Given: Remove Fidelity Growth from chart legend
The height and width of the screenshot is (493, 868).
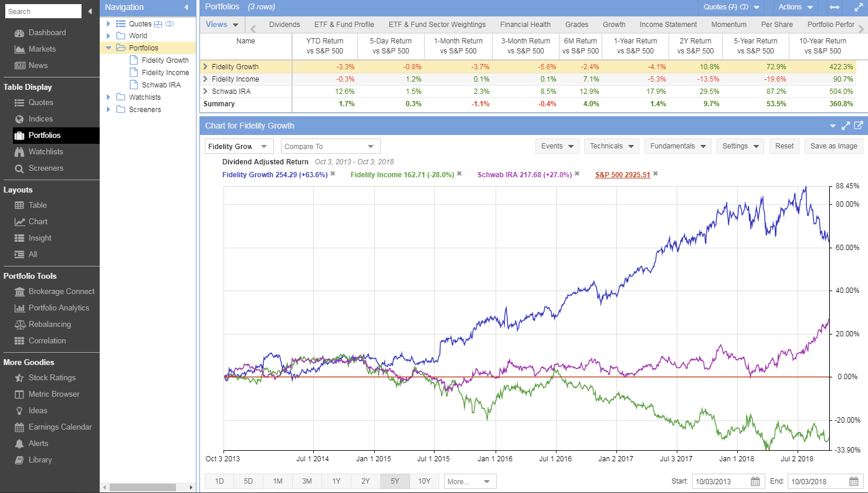Looking at the screenshot, I should coord(333,174).
